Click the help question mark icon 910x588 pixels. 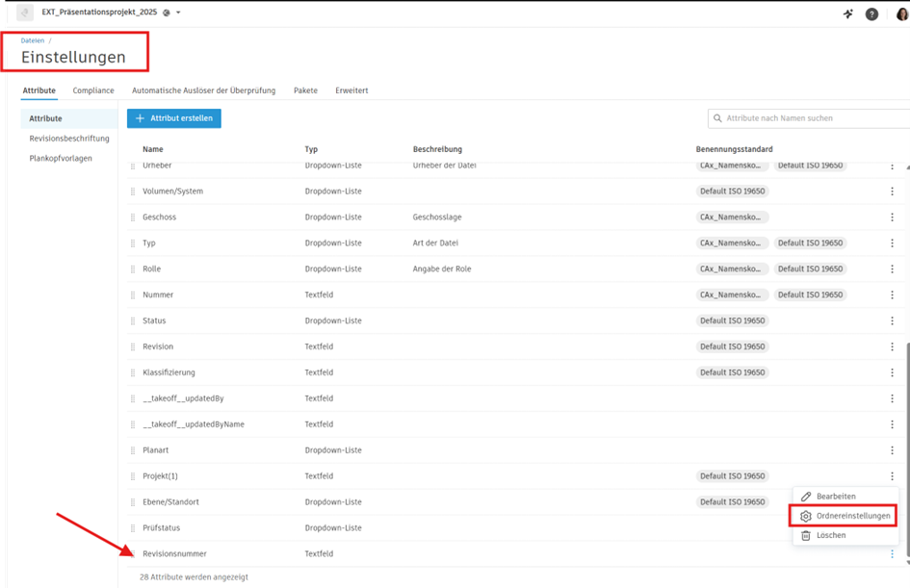(871, 13)
